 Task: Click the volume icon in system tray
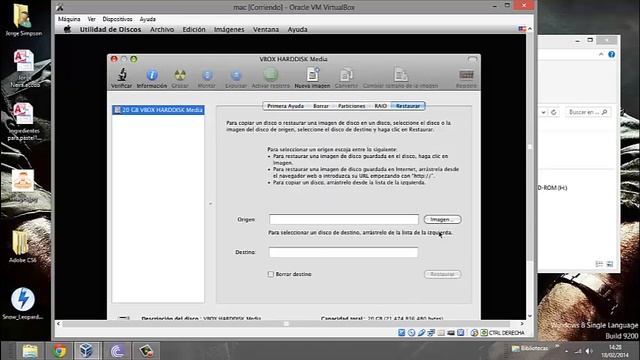589,351
